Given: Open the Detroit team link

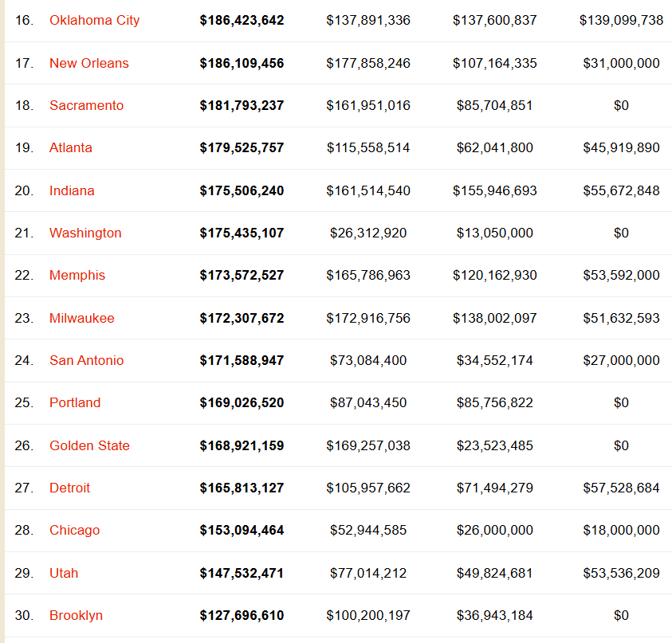Looking at the screenshot, I should tap(69, 488).
